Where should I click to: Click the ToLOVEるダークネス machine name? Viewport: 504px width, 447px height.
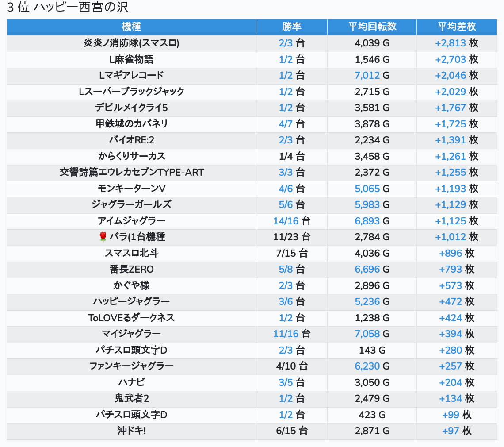(131, 318)
